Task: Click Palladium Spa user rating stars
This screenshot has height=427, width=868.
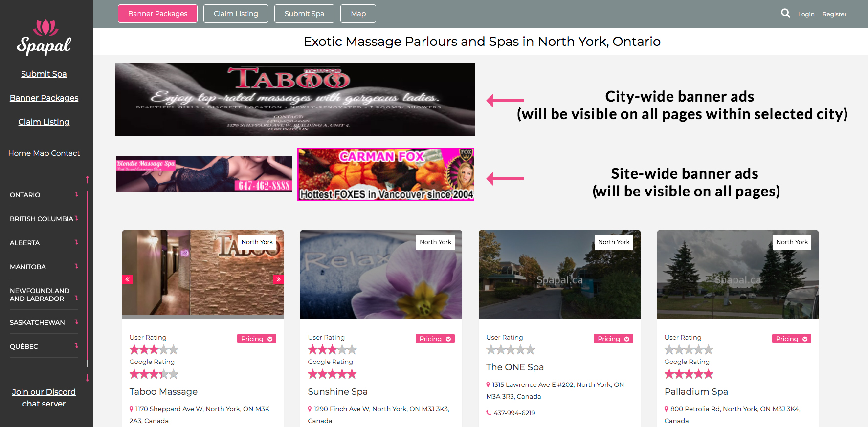Action: (689, 350)
